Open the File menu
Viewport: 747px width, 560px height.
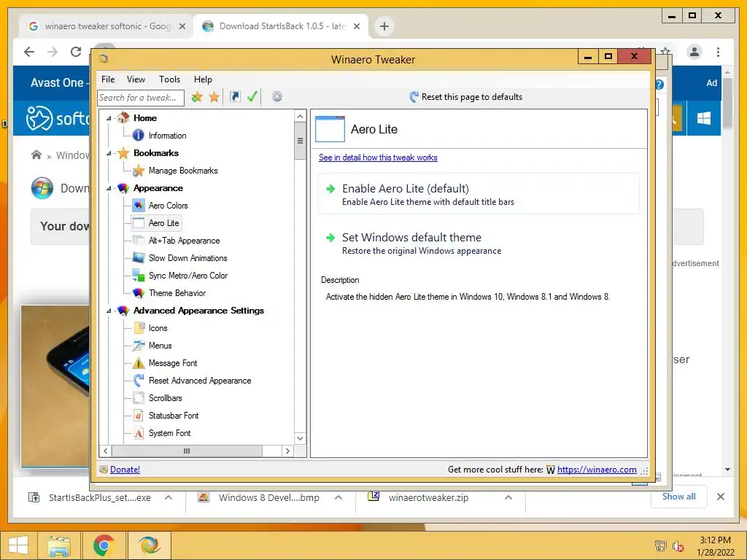click(x=108, y=79)
